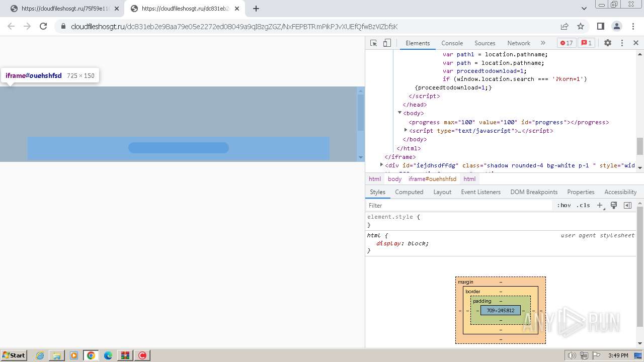This screenshot has height=362, width=644.
Task: Expand the script type text/javascript node
Action: click(x=406, y=130)
